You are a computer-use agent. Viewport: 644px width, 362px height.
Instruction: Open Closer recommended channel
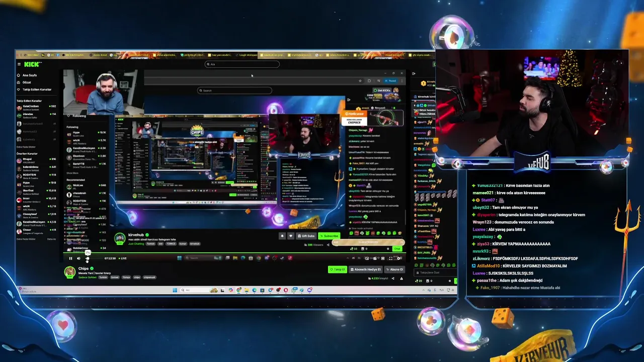36,230
